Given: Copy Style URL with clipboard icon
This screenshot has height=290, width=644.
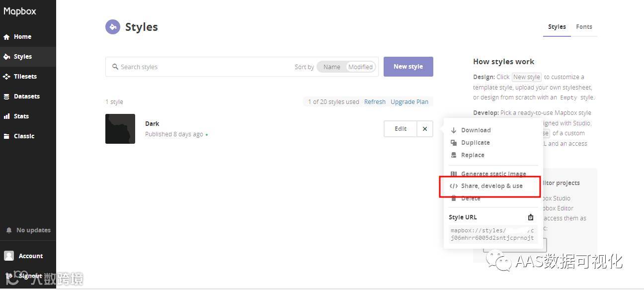Looking at the screenshot, I should pyautogui.click(x=531, y=217).
